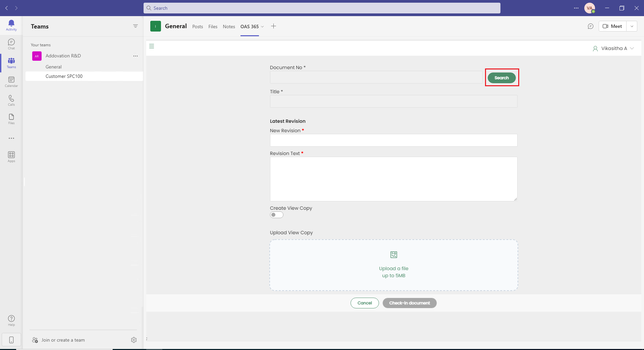Image resolution: width=644 pixels, height=350 pixels.
Task: Switch to the Notes tab
Action: coord(229,27)
